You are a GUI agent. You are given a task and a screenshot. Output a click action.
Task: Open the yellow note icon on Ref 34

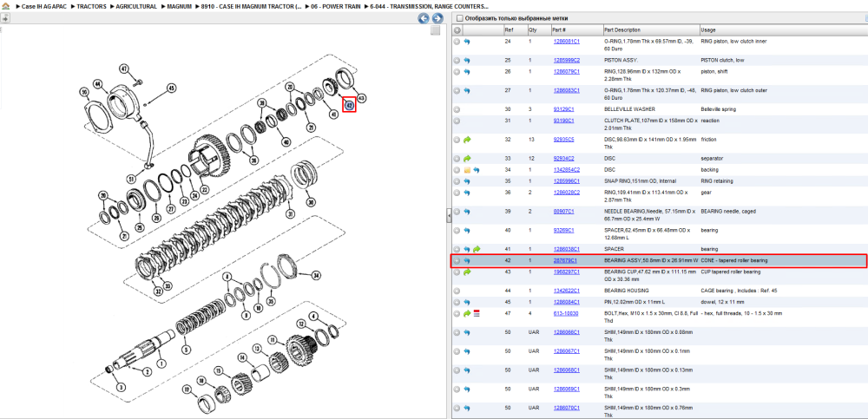tap(467, 170)
